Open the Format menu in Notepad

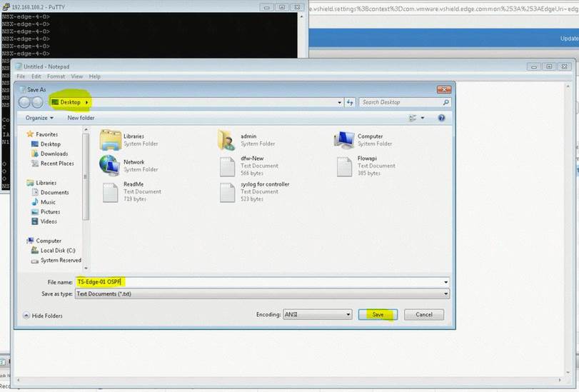(56, 76)
